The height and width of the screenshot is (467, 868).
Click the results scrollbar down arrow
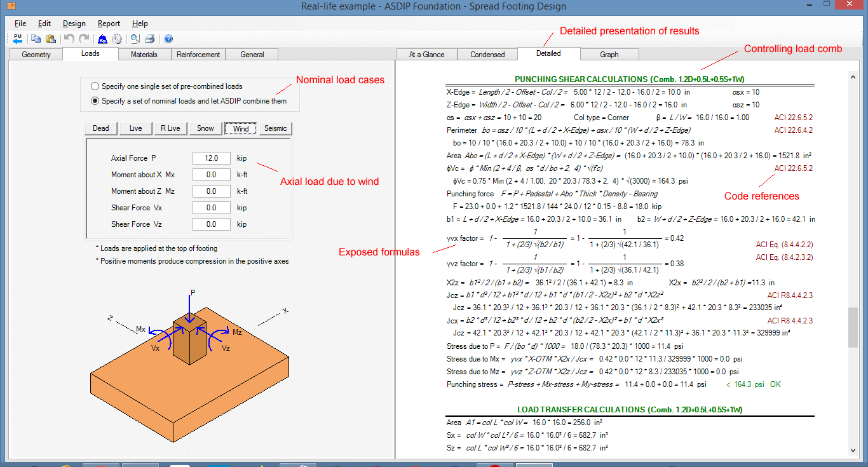click(853, 450)
